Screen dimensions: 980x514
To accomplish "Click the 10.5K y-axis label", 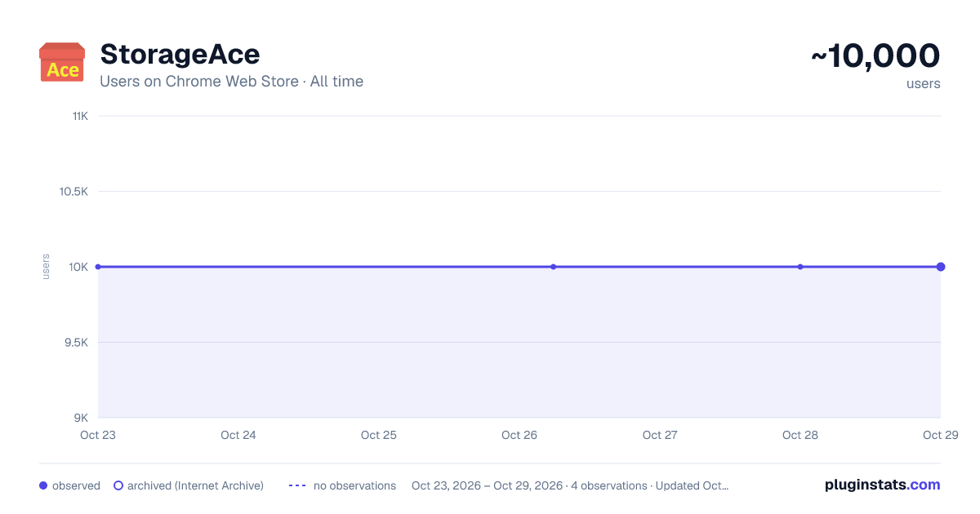I will click(x=73, y=192).
